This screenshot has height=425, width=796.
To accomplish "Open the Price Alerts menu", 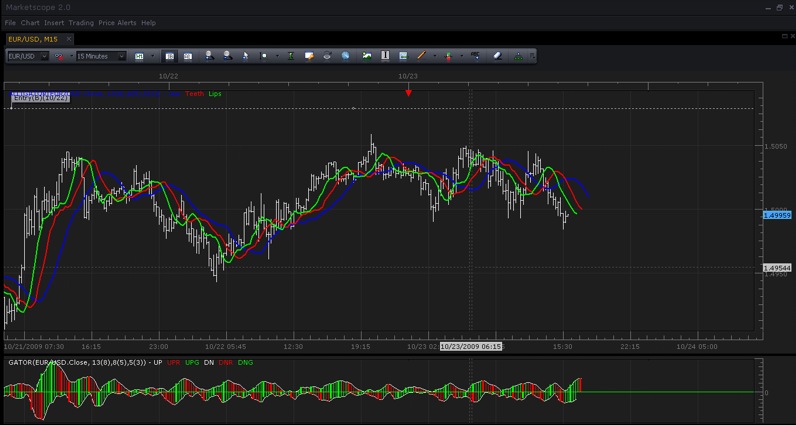I will coord(117,23).
